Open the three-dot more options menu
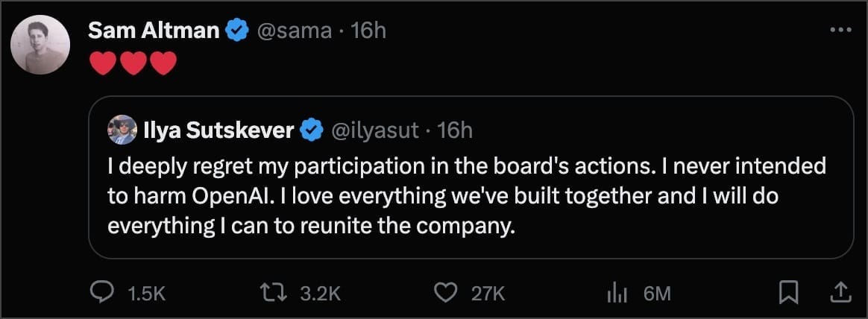 tap(840, 31)
